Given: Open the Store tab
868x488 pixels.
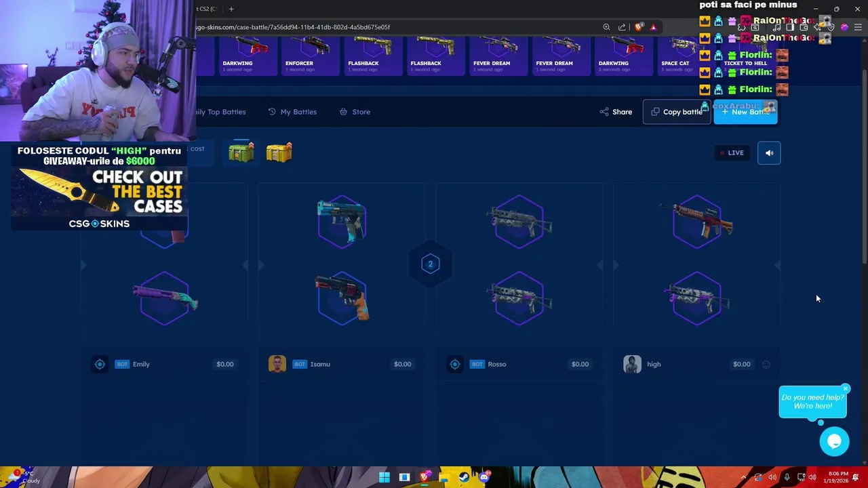Looking at the screenshot, I should click(355, 112).
